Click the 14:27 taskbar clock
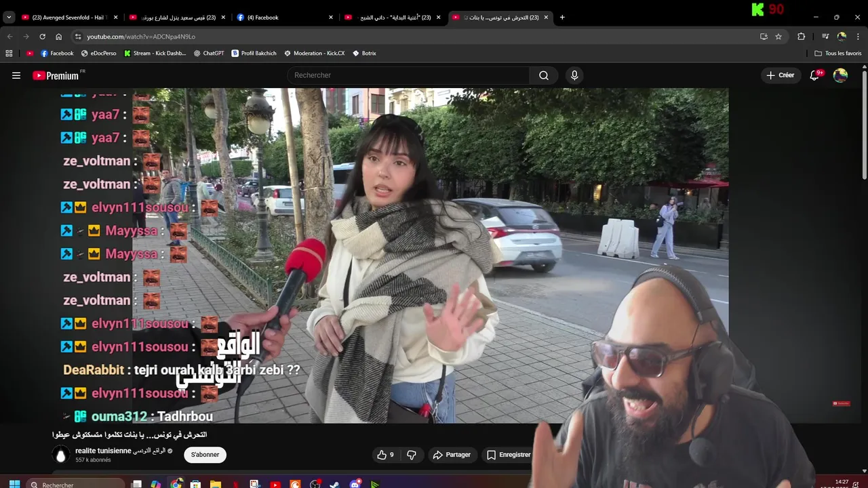Screen dimensions: 868x488 pyautogui.click(x=842, y=482)
